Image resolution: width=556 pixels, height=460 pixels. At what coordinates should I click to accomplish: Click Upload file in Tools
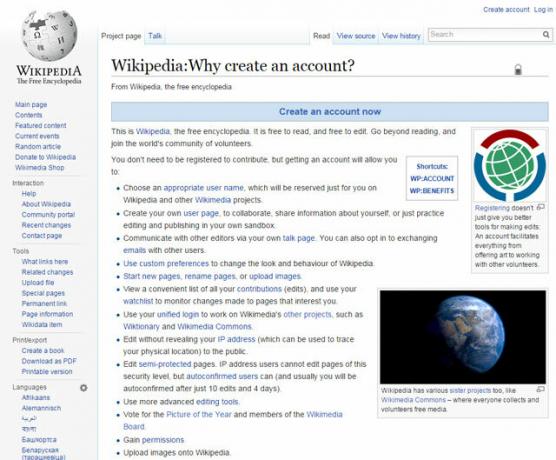[x=38, y=283]
